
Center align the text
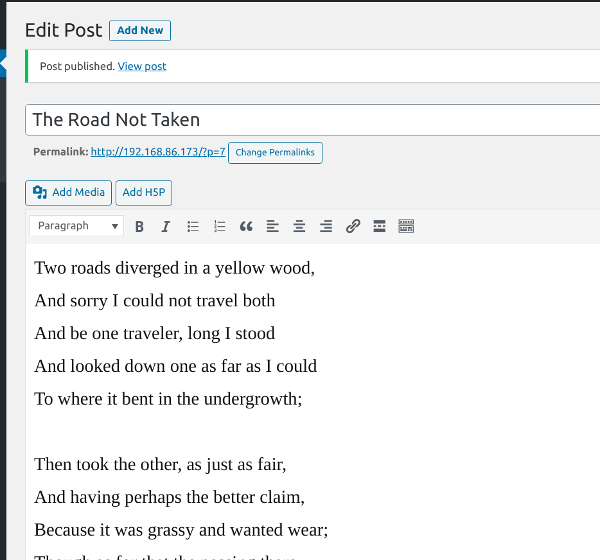pyautogui.click(x=299, y=227)
